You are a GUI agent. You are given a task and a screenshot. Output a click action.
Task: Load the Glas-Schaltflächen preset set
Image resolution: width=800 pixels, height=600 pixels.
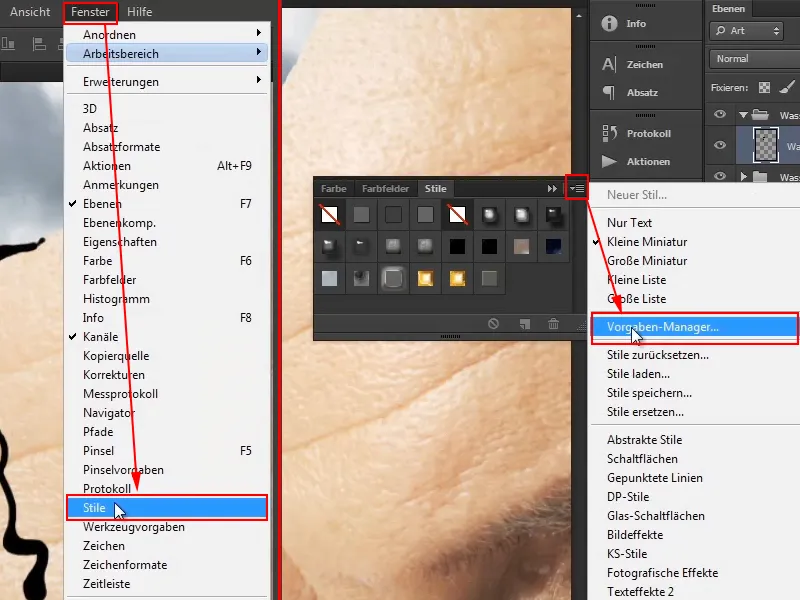click(x=656, y=516)
